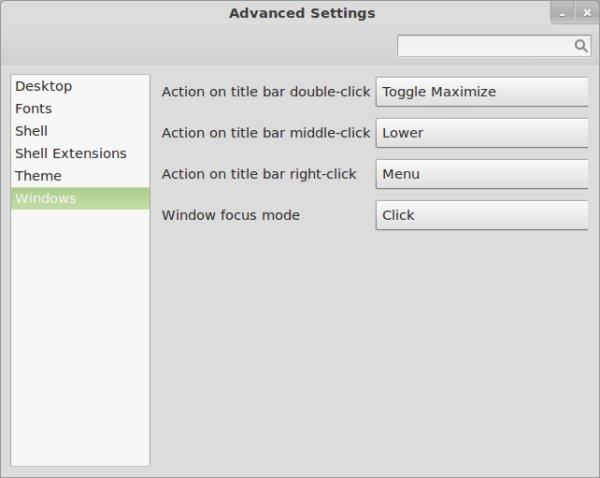
Task: Select the highlighted Windows category
Action: [x=46, y=198]
